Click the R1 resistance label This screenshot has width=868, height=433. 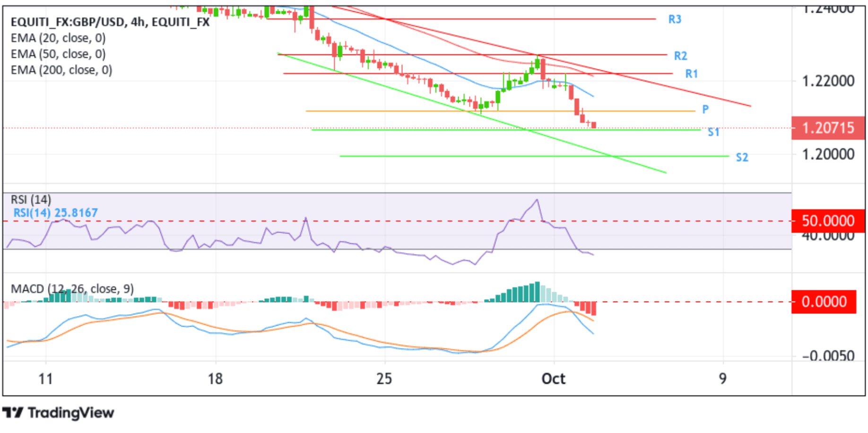[x=692, y=74]
